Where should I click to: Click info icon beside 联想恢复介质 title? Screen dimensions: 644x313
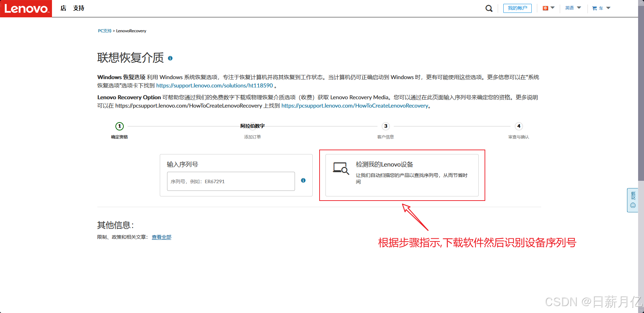point(170,58)
